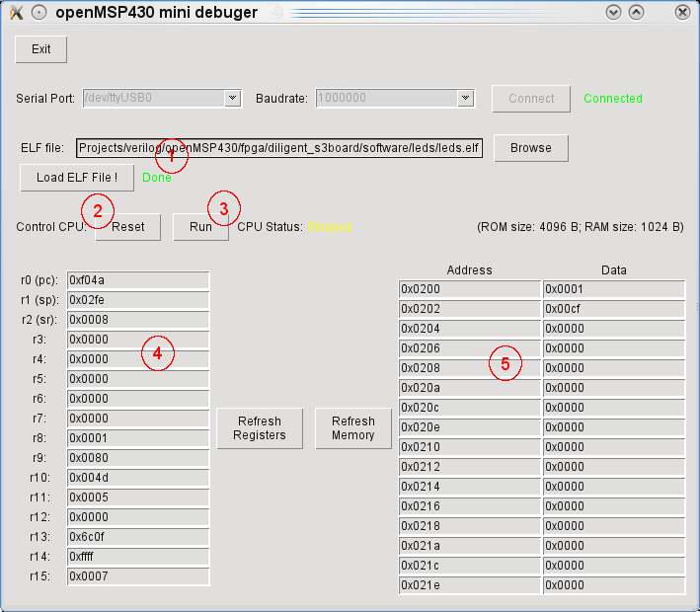Screen dimensions: 700x612
Task: Reset the CPU
Action: point(128,227)
